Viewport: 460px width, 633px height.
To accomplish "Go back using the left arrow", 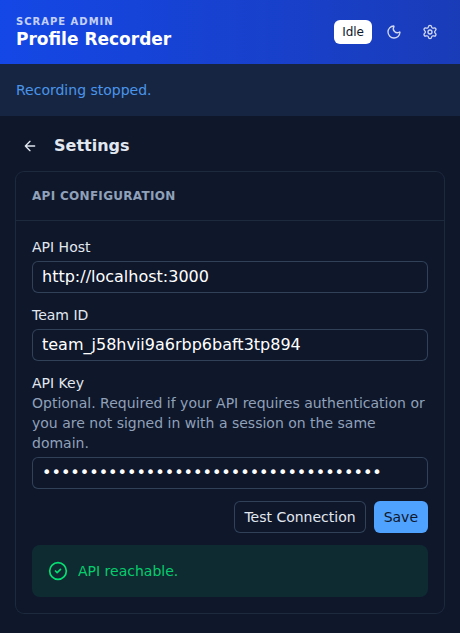I will tap(30, 146).
